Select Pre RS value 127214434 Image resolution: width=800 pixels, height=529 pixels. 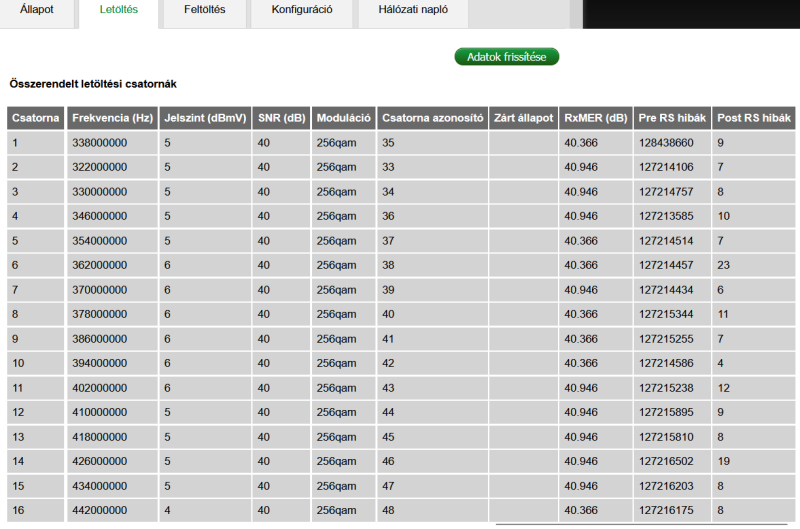(x=672, y=290)
